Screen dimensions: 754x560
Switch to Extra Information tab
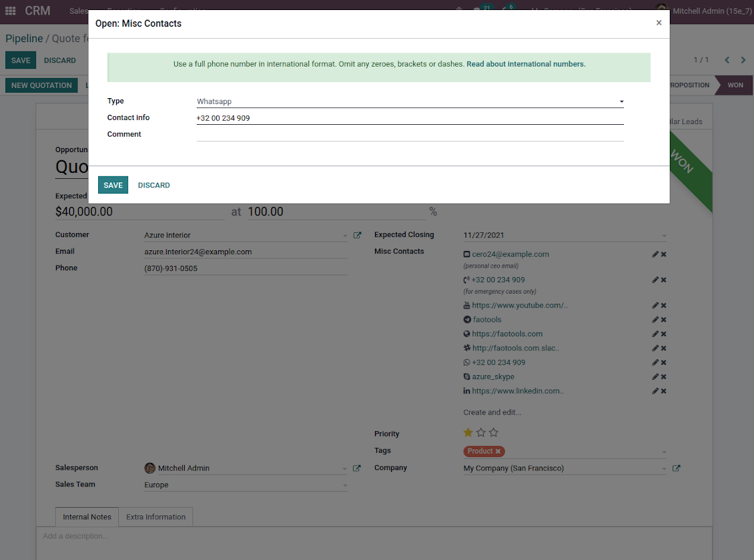coord(156,517)
